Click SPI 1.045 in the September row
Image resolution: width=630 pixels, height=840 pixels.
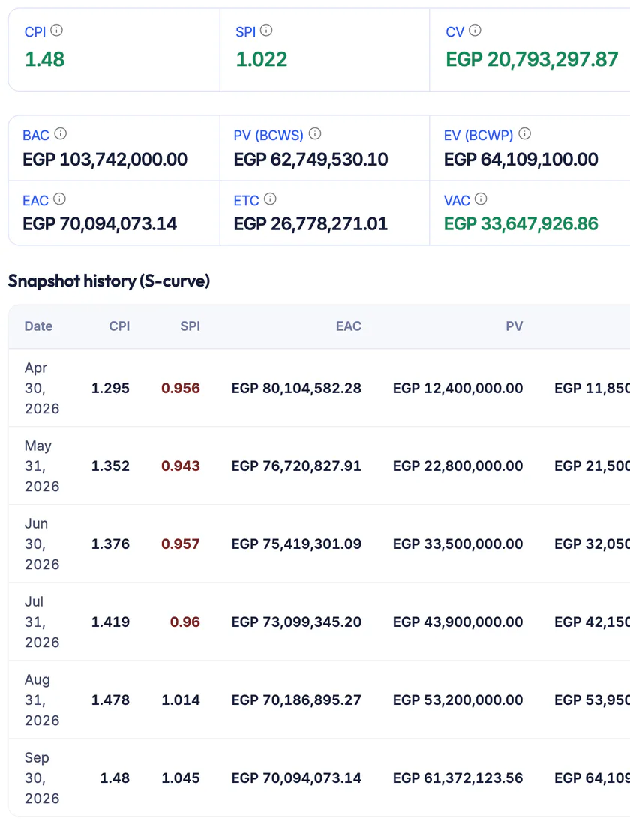(181, 778)
